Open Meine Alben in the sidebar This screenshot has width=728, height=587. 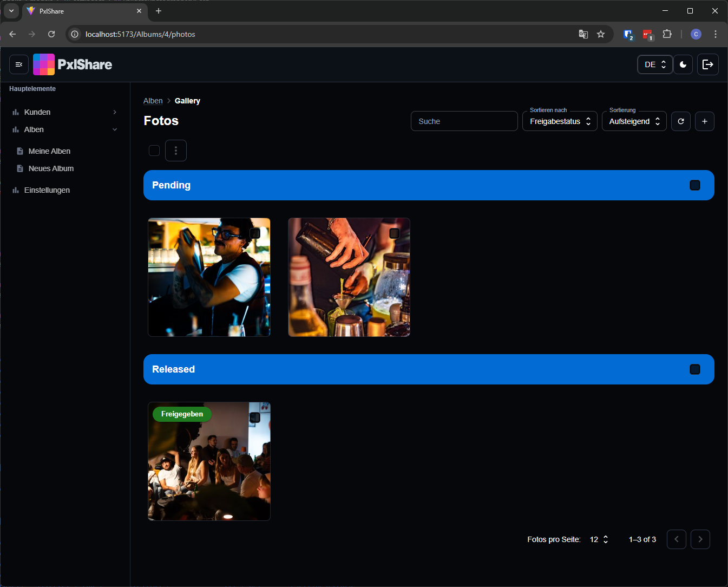[x=49, y=151]
